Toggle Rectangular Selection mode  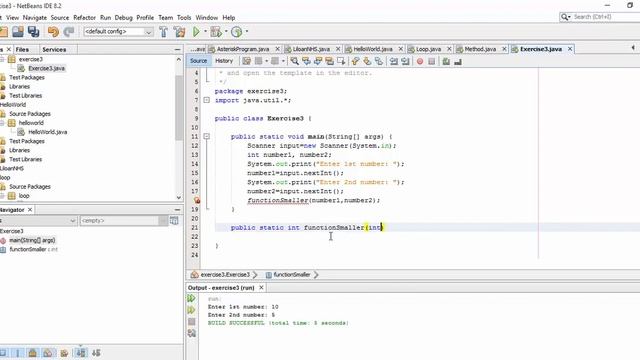[341, 61]
